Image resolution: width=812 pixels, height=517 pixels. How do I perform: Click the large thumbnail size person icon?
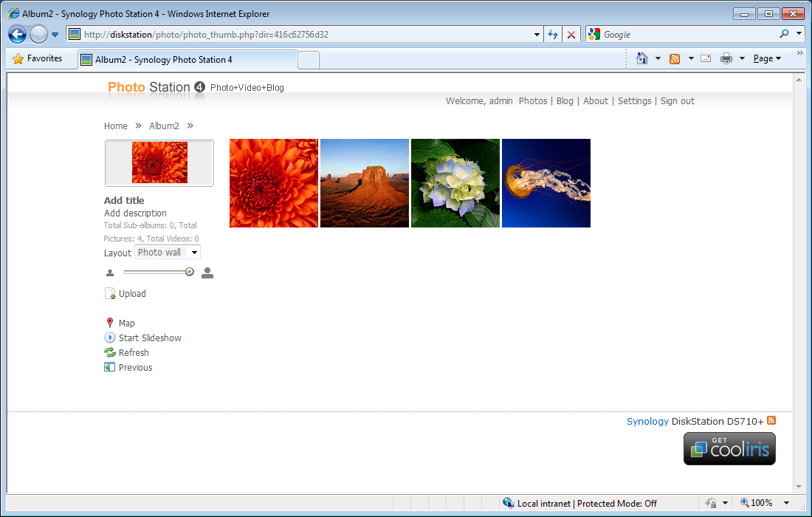click(x=207, y=273)
